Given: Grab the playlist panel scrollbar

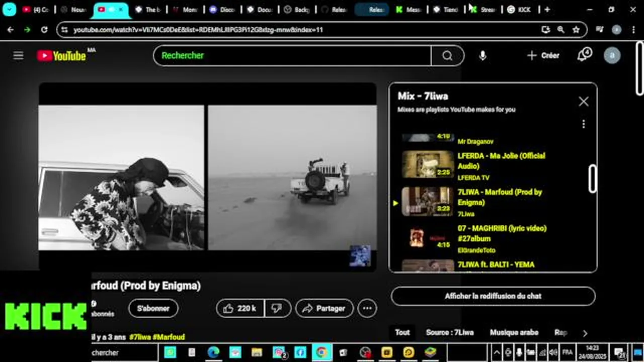Looking at the screenshot, I should point(593,178).
